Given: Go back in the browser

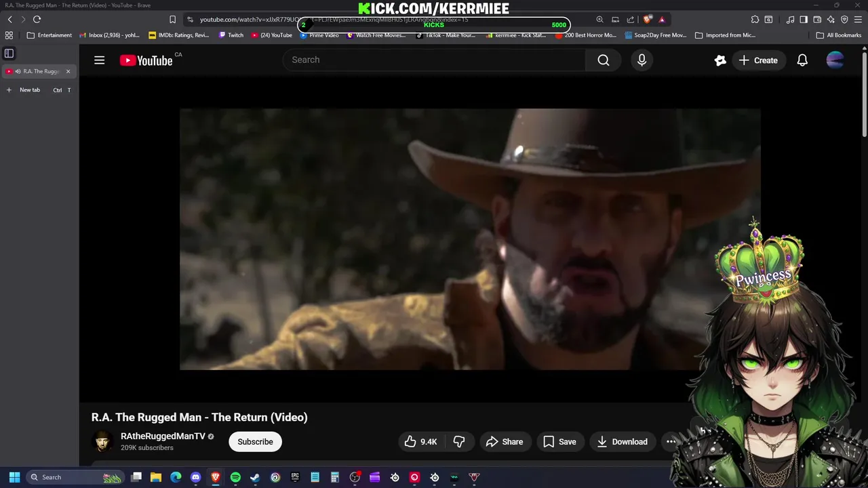Looking at the screenshot, I should point(9,20).
